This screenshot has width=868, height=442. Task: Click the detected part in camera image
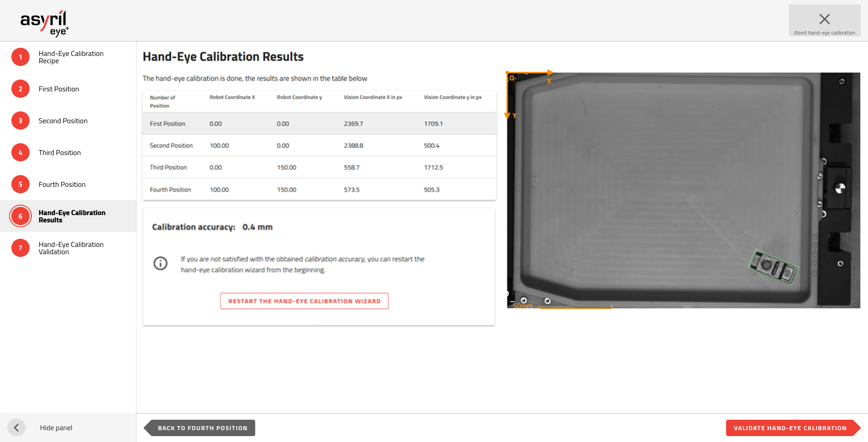pyautogui.click(x=773, y=266)
